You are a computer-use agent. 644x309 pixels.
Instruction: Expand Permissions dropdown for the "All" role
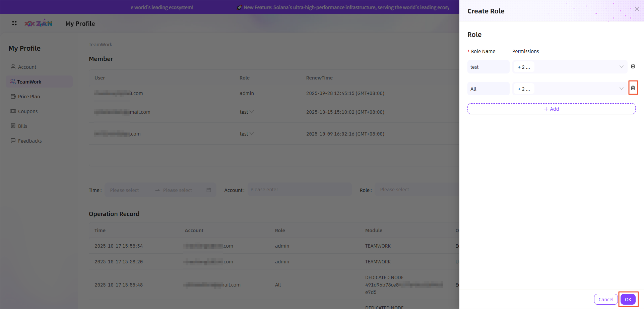tap(570, 89)
